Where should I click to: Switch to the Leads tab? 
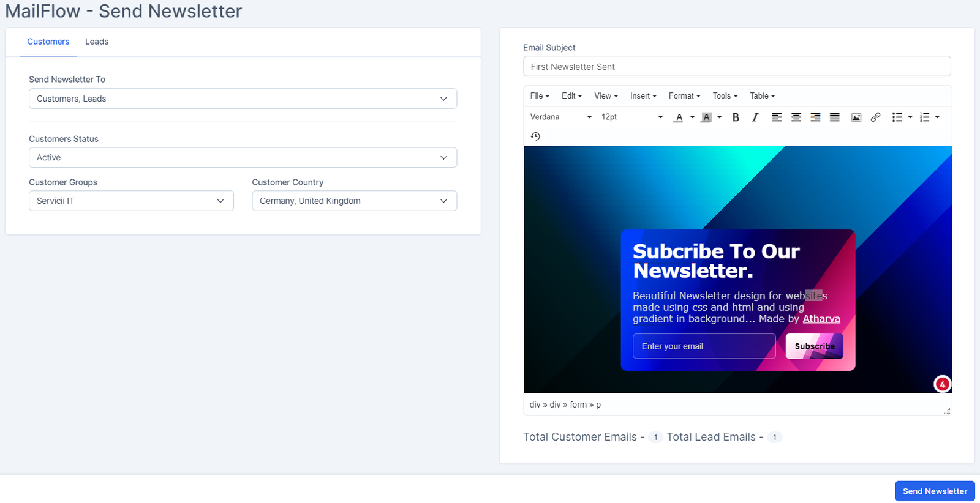(x=97, y=42)
